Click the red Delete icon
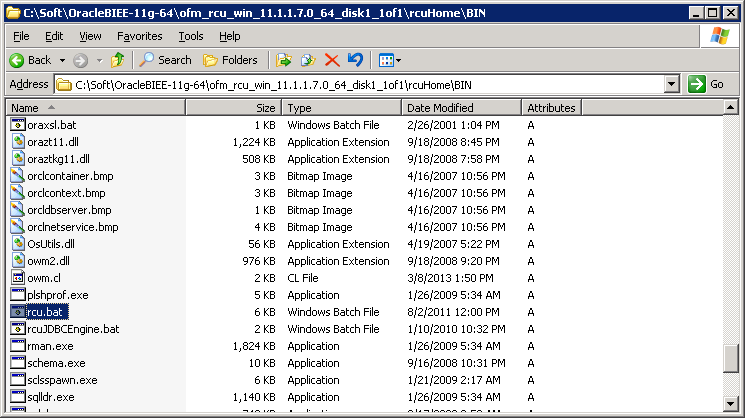Screen dimensions: 745x418 click(x=332, y=60)
